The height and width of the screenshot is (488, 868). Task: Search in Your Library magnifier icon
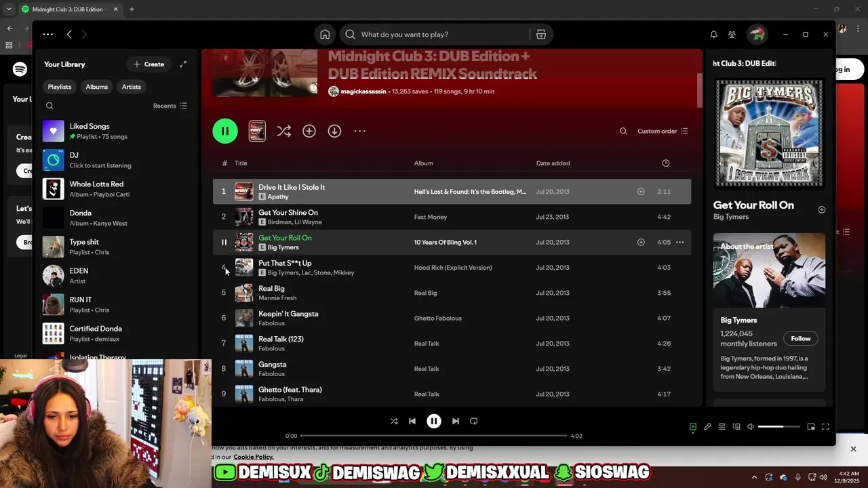(x=50, y=106)
